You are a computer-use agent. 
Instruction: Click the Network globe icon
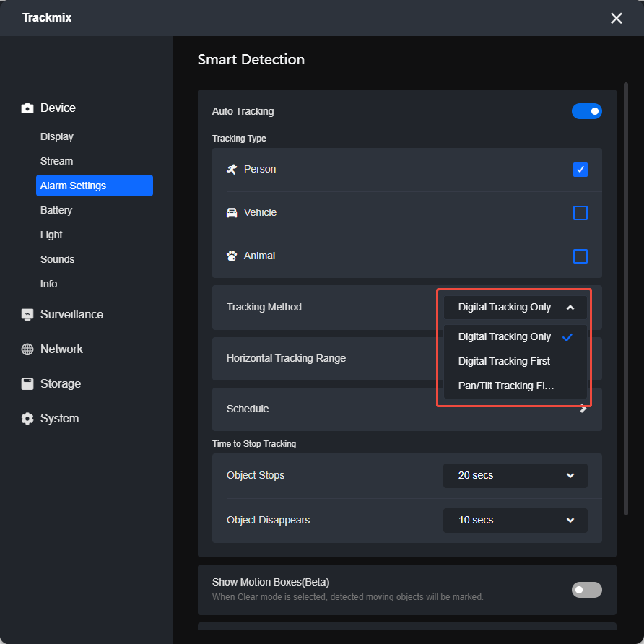pos(27,349)
